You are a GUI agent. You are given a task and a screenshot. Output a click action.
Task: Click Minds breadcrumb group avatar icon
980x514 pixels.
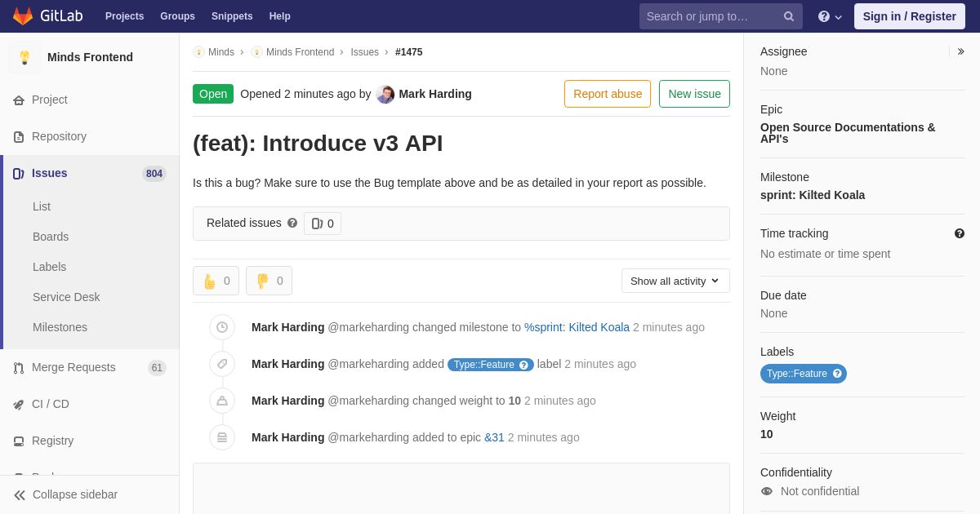pyautogui.click(x=198, y=52)
